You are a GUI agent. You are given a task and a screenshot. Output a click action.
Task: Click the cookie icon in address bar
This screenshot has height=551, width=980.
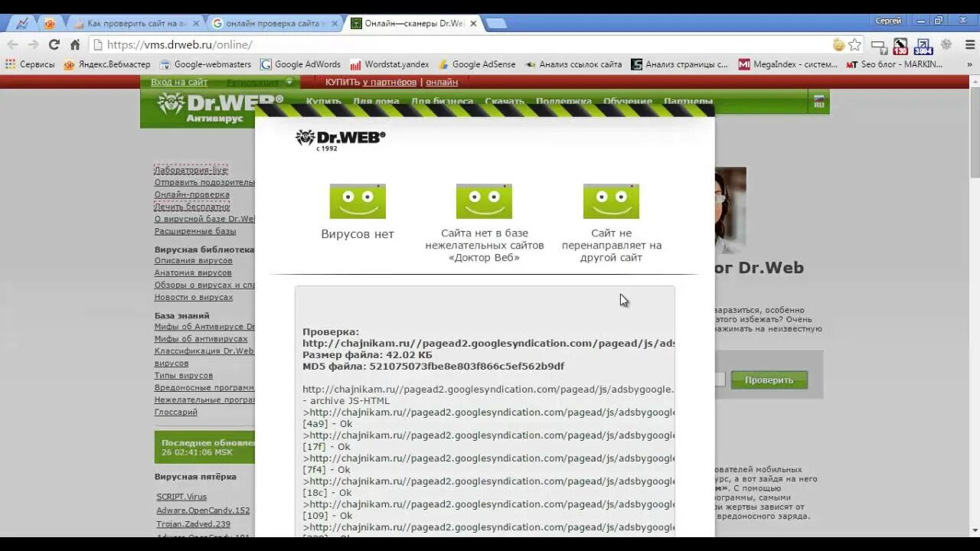838,44
